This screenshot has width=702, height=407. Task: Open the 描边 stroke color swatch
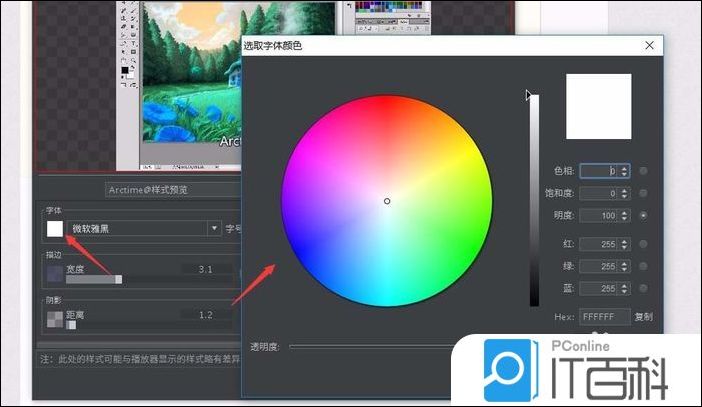click(x=55, y=274)
